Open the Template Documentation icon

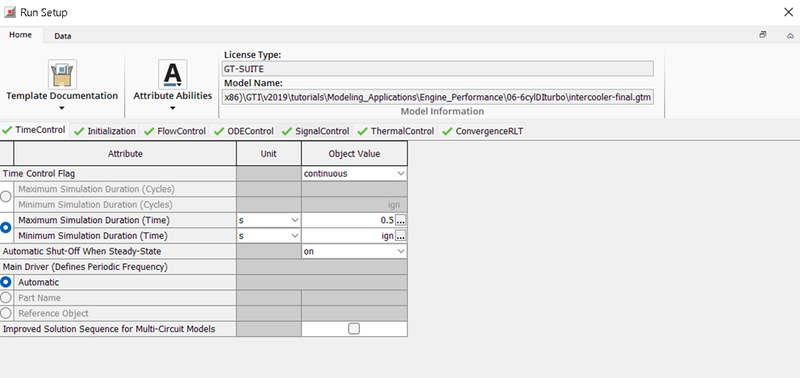[x=62, y=74]
